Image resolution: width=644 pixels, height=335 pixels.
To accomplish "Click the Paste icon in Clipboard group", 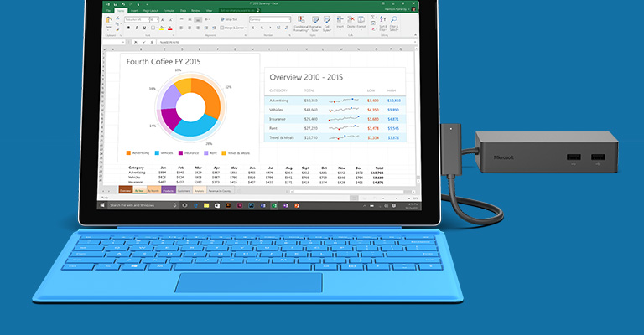I will (108, 20).
